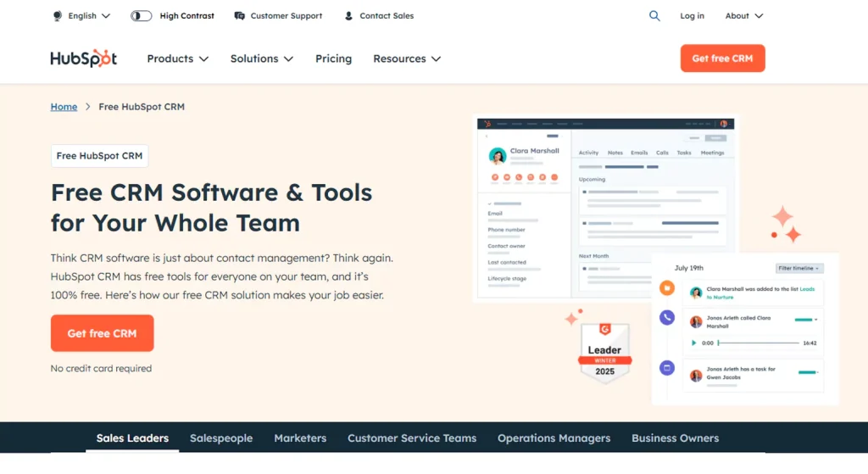
Task: Click the header Get free CRM button
Action: [x=722, y=59]
